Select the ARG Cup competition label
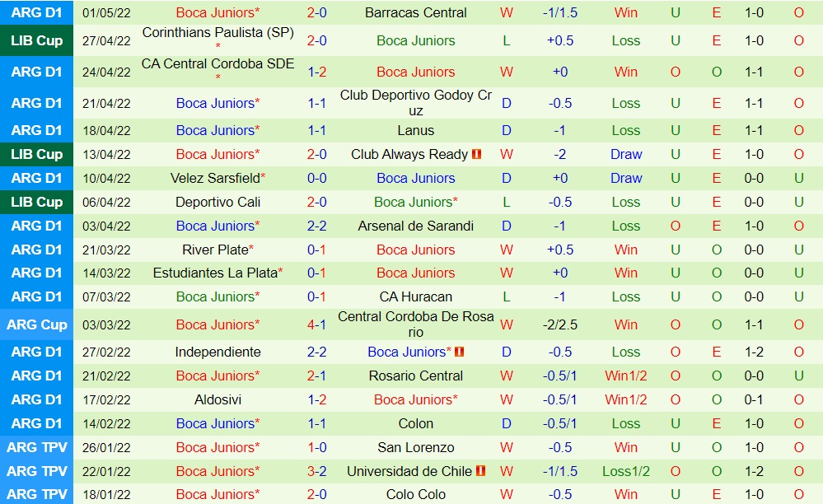The width and height of the screenshot is (823, 504). [x=37, y=324]
